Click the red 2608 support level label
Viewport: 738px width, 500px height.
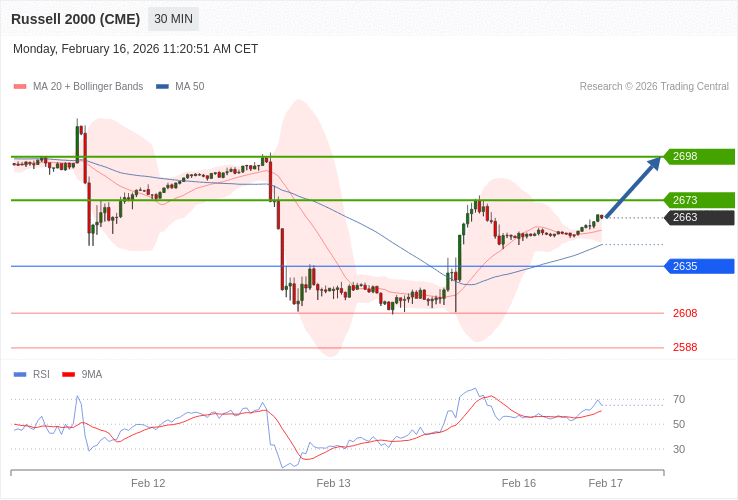pos(685,313)
